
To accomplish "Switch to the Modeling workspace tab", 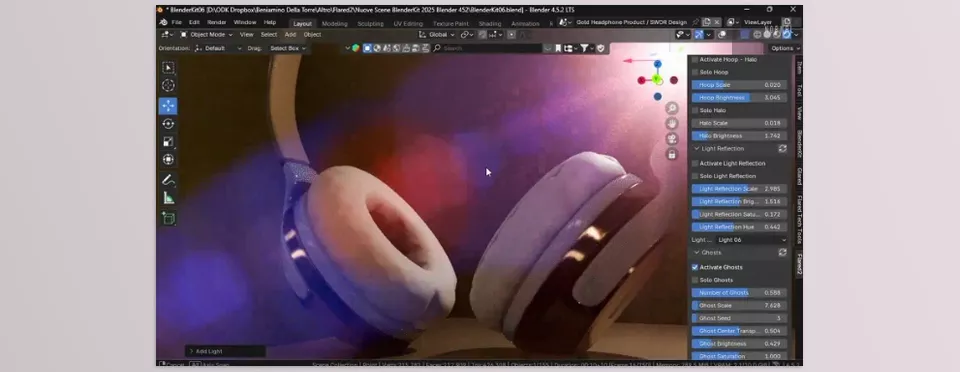I will [334, 24].
